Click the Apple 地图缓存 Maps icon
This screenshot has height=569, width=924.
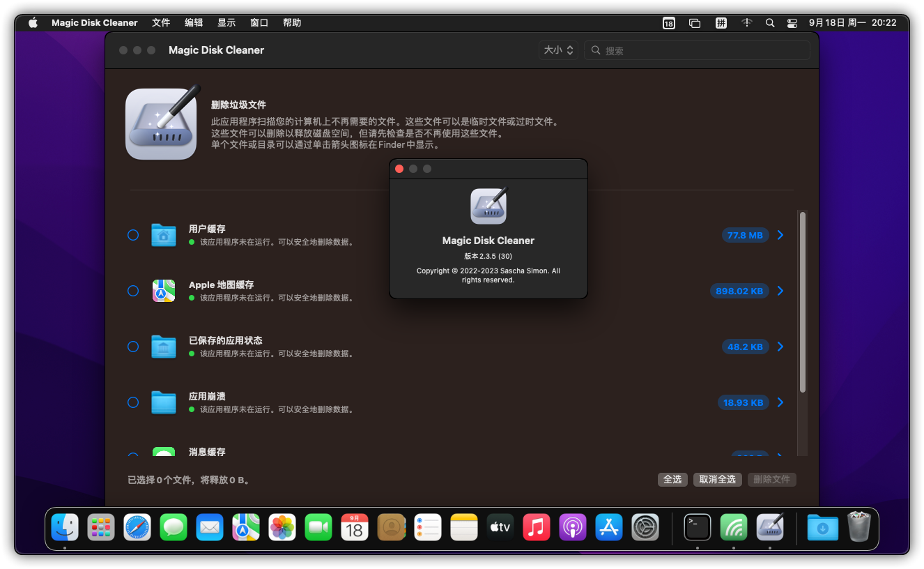164,291
